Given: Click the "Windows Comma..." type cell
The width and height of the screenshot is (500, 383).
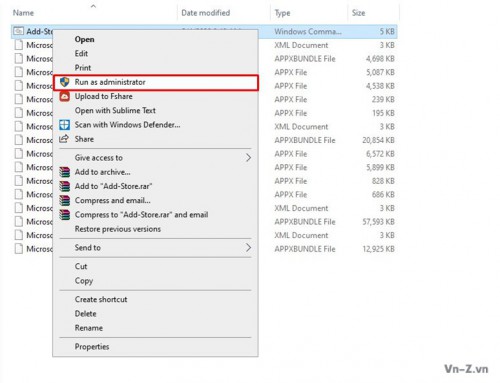Looking at the screenshot, I should tap(308, 32).
